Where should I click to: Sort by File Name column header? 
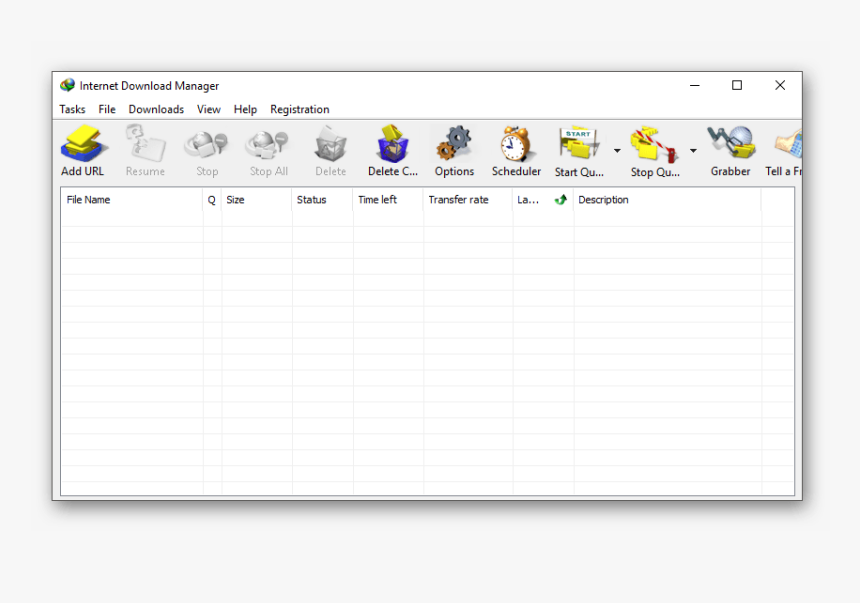click(x=132, y=200)
